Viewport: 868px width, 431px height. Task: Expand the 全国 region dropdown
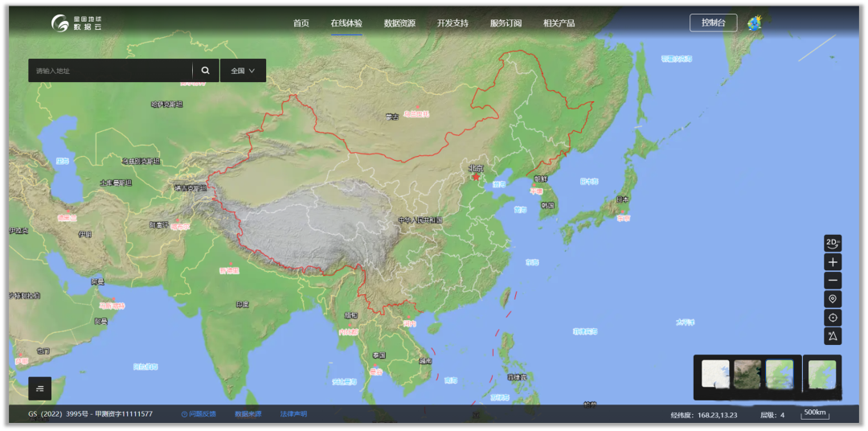click(243, 71)
